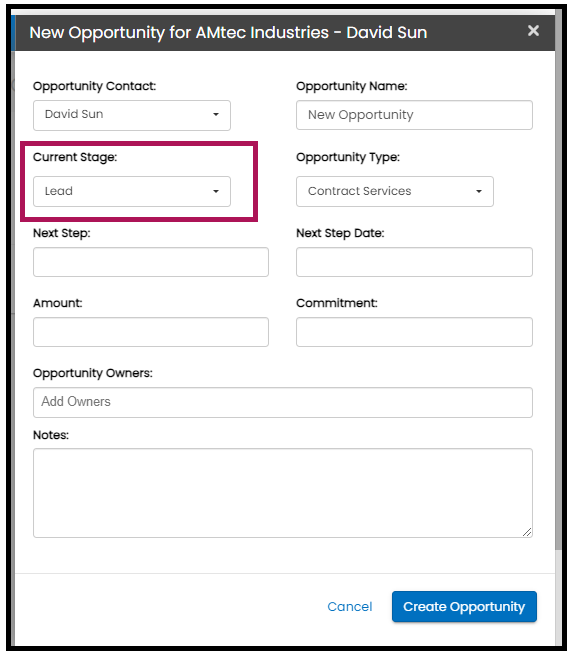569x654 pixels.
Task: Click the Current Stage label
Action: pyautogui.click(x=75, y=157)
